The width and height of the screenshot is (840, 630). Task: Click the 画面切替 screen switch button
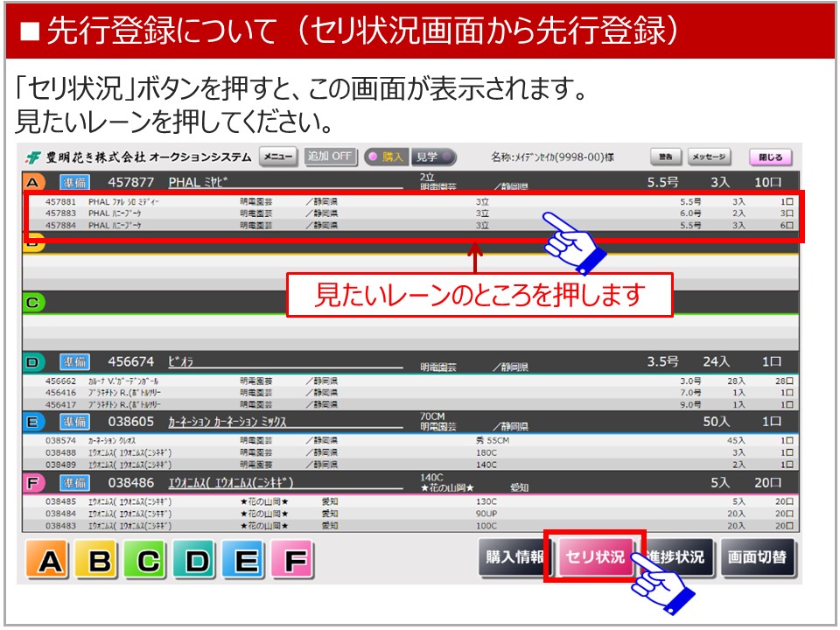click(x=758, y=557)
